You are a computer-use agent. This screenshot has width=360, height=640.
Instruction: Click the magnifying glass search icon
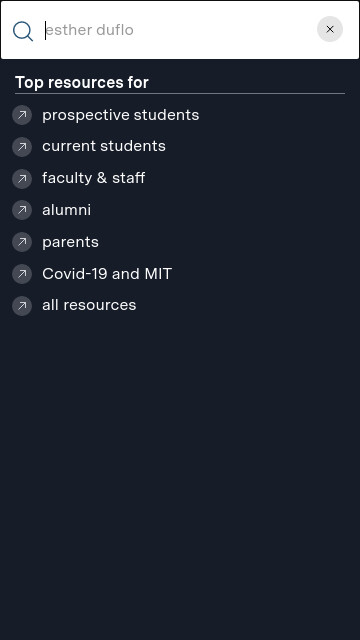22,31
